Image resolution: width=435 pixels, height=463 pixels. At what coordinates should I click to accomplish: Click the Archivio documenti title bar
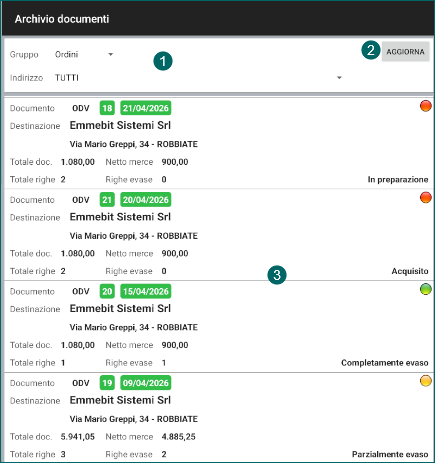217,19
